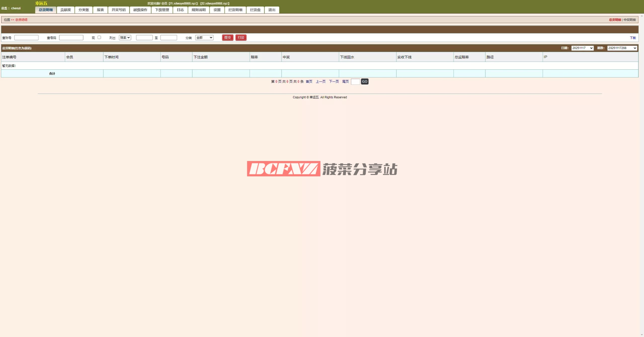
Task: Toggle the 现 checkbox
Action: tap(99, 37)
